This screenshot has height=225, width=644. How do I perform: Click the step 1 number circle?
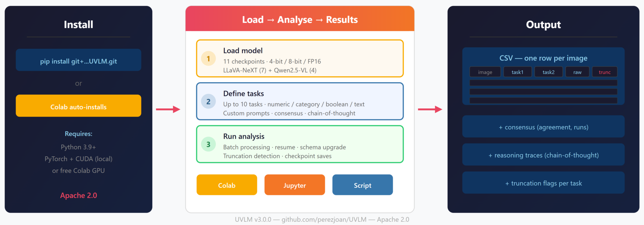[208, 59]
